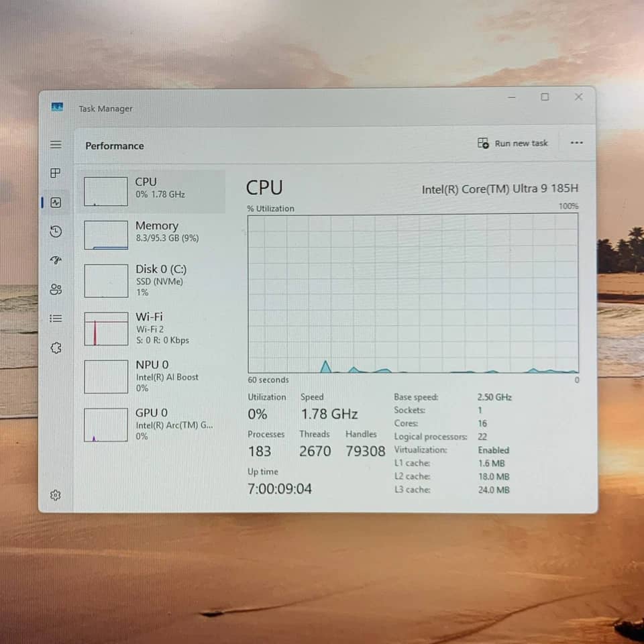Viewport: 644px width, 644px height.
Task: Click the Cores value 16
Action: point(482,423)
